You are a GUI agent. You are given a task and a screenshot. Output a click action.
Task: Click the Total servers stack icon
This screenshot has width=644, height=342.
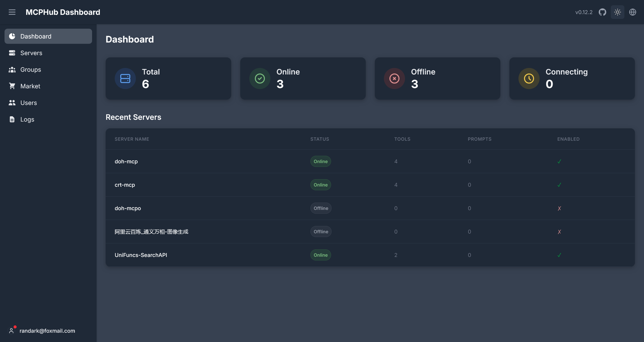pyautogui.click(x=125, y=79)
